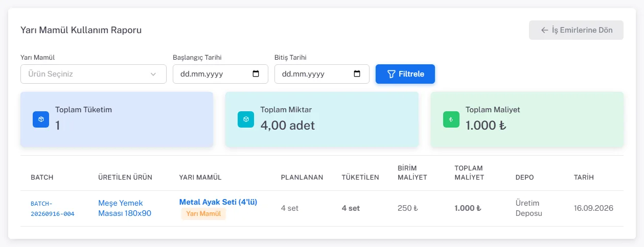The width and height of the screenshot is (644, 247).
Task: Click the Toplam Miktar card label
Action: pos(286,109)
